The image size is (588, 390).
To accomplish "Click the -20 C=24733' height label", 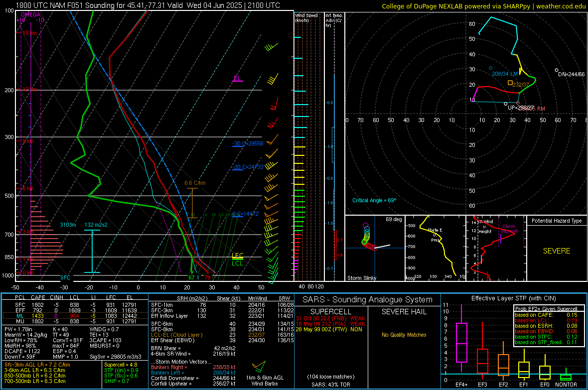I will pos(248,167).
